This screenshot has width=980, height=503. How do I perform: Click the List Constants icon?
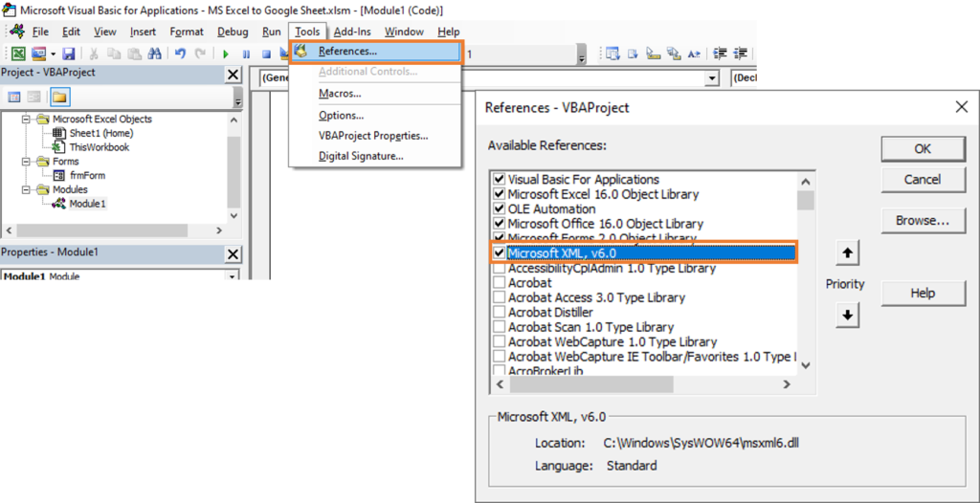[633, 54]
